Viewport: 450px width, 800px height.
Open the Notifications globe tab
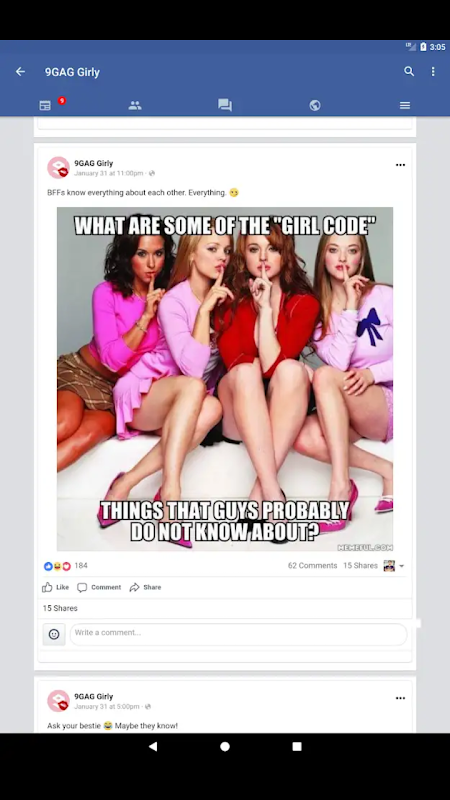(315, 105)
